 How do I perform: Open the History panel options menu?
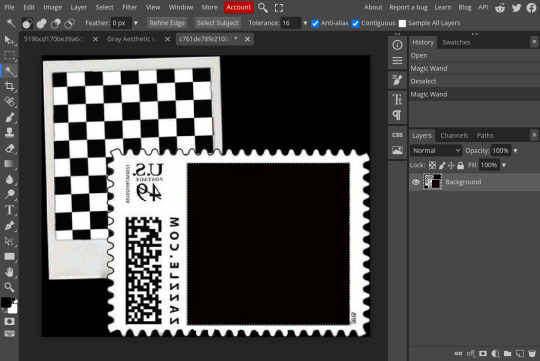pyautogui.click(x=534, y=42)
